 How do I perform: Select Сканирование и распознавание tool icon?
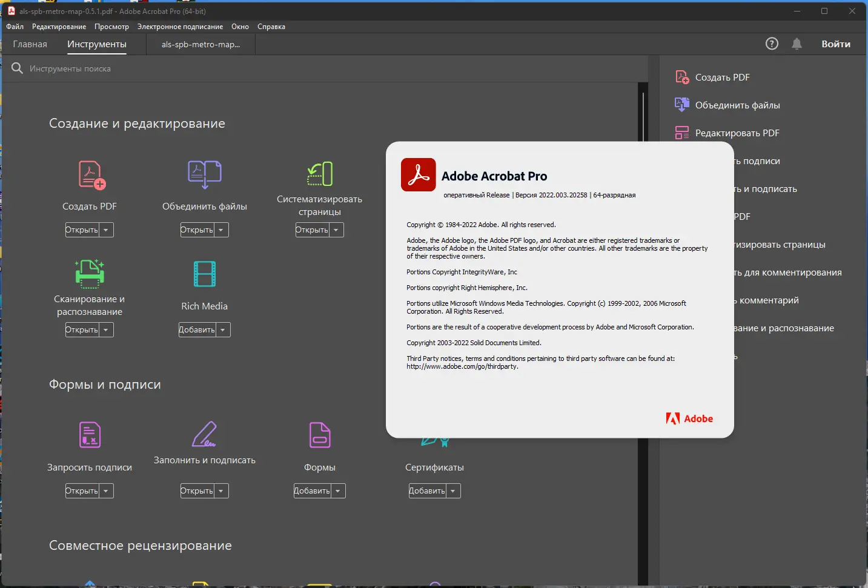[x=89, y=274]
